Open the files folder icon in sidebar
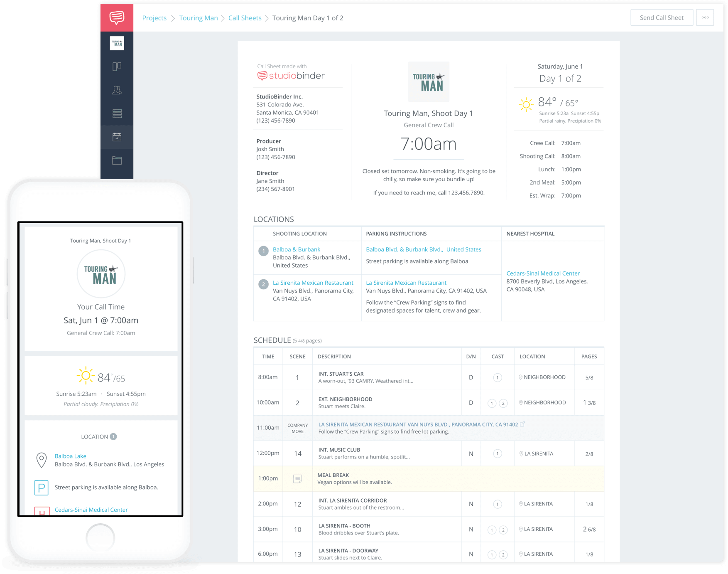Viewport: 728px width, 574px height. [x=117, y=160]
